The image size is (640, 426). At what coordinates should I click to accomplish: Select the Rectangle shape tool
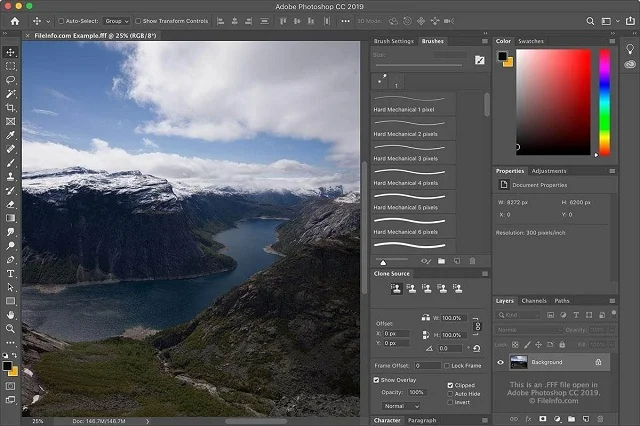[x=10, y=301]
